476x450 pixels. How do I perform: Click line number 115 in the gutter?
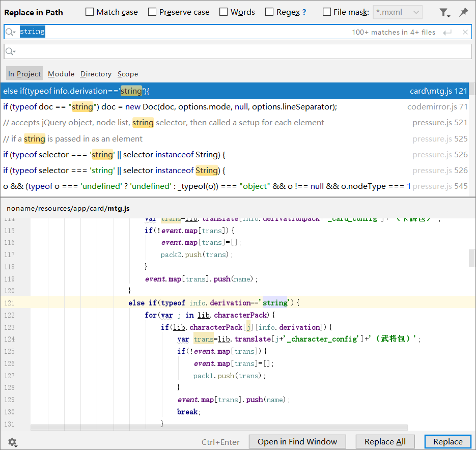coord(9,231)
